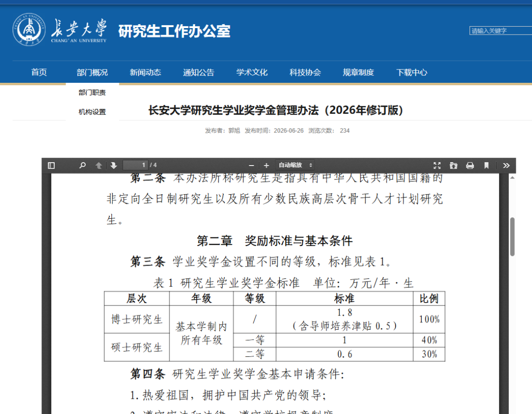Print the PDF document
Screen dimensions: 532x414
pos(470,165)
